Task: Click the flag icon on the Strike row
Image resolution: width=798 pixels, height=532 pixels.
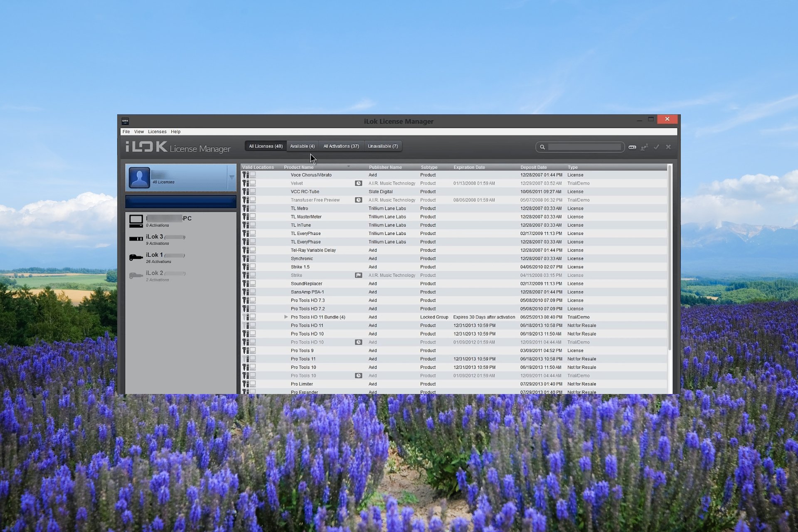Action: point(358,275)
